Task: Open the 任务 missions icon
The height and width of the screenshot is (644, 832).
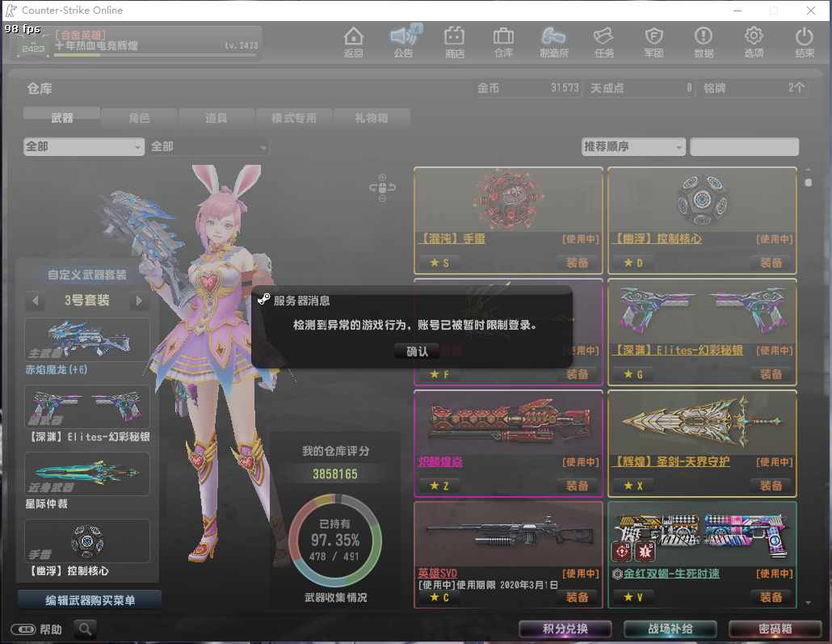Action: click(604, 43)
